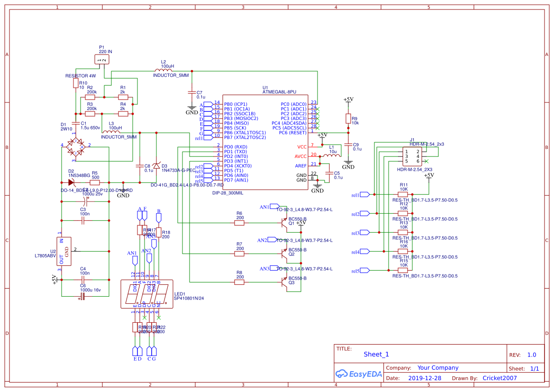Select resistor R18 200 symbol
554x392 pixels.
click(159, 232)
